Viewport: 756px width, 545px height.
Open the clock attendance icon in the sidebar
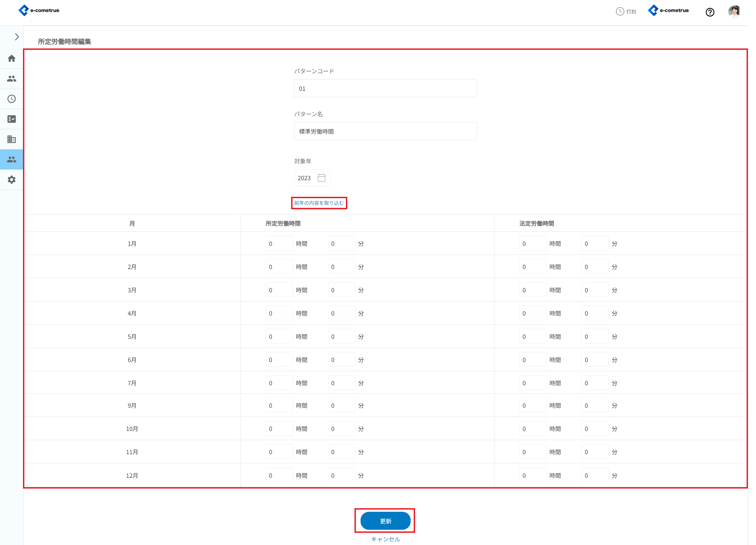click(x=12, y=99)
